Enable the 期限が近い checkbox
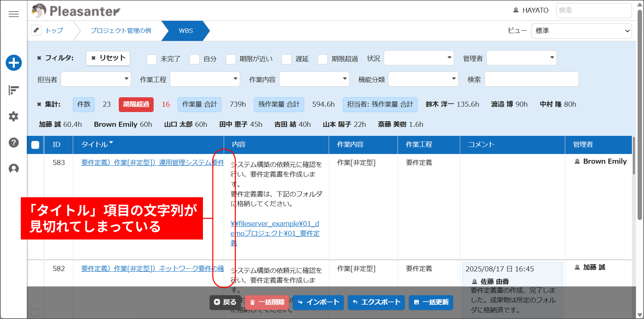This screenshot has height=319, width=644. click(231, 59)
